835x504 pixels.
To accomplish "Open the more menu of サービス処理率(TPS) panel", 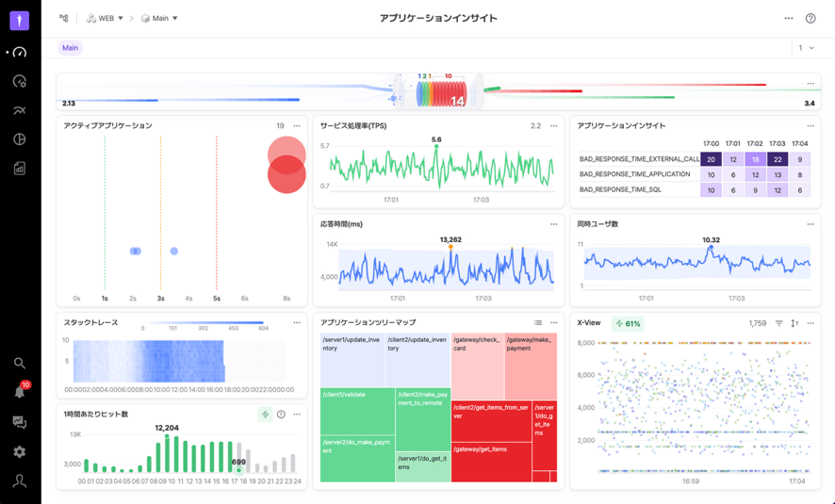I will 554,126.
